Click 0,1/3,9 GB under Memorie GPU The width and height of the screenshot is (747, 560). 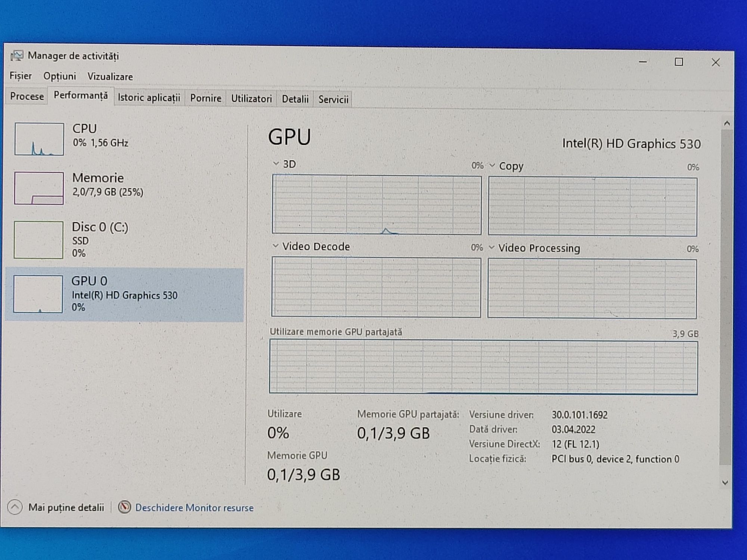tap(303, 475)
